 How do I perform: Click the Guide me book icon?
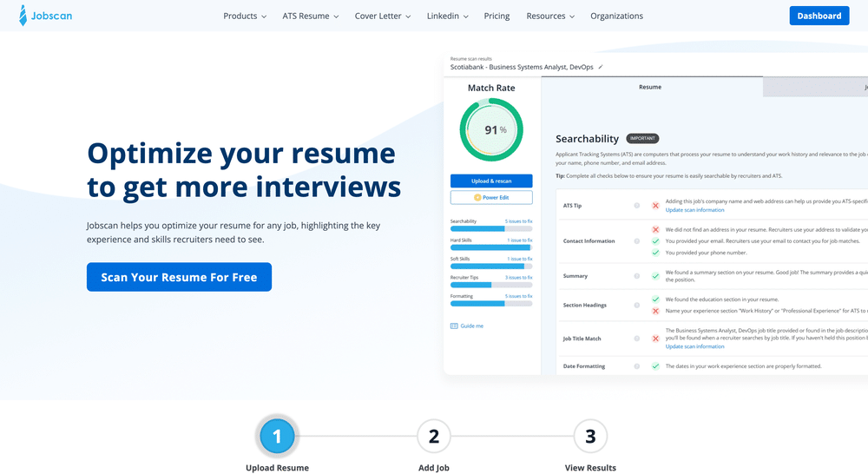pos(454,326)
